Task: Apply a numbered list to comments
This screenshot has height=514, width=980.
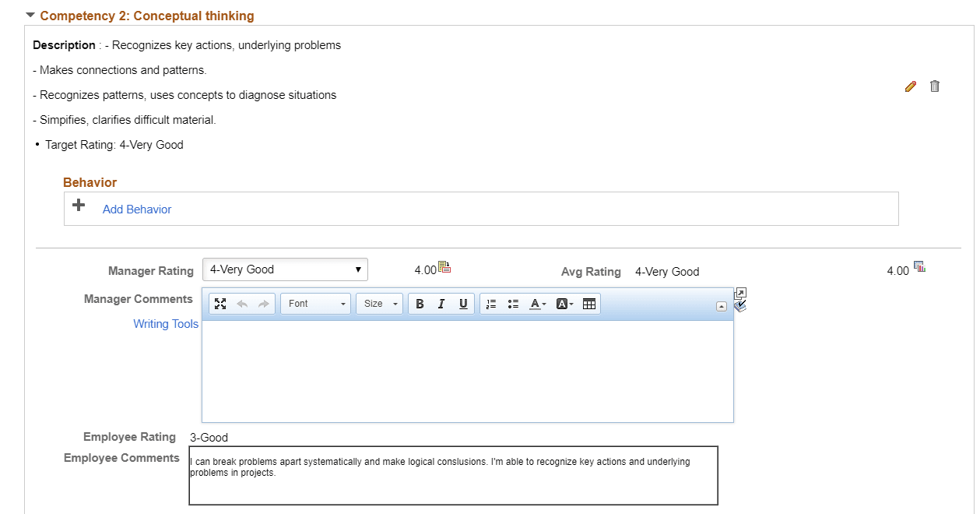Action: [x=490, y=304]
